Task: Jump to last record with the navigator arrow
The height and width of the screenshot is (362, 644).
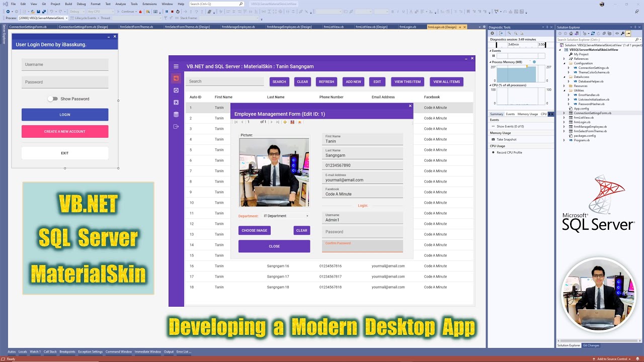Action: click(277, 121)
